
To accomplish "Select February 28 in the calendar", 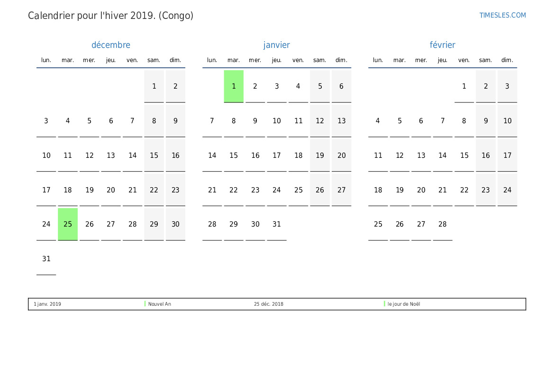I will click(x=442, y=224).
